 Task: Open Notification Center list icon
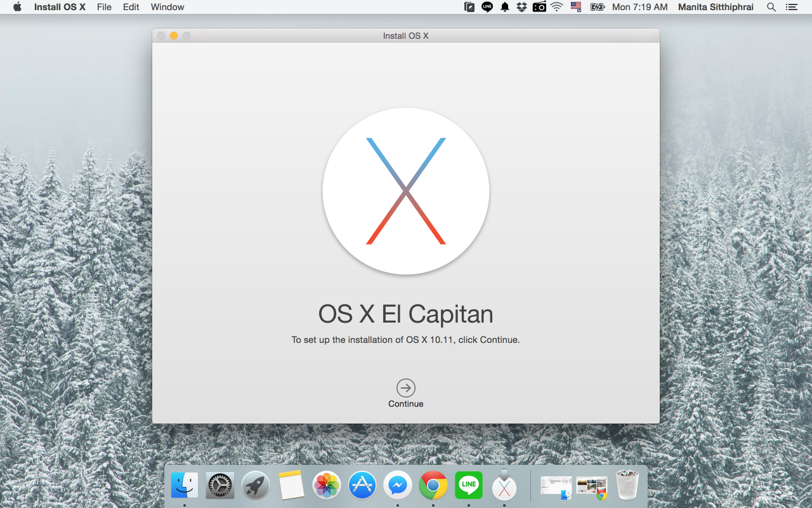click(x=791, y=7)
